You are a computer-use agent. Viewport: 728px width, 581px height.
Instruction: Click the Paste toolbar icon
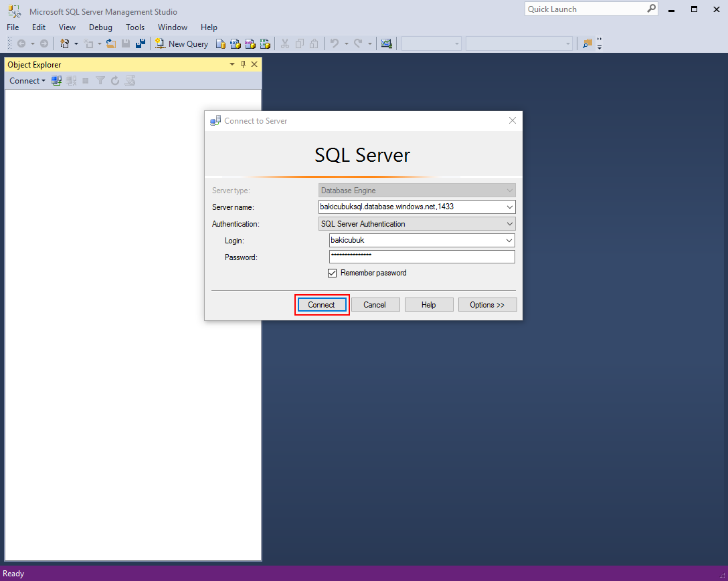[314, 43]
